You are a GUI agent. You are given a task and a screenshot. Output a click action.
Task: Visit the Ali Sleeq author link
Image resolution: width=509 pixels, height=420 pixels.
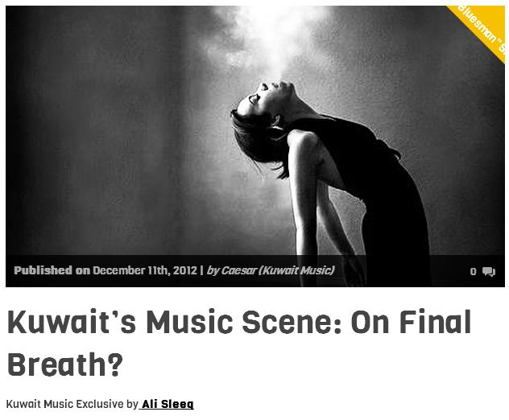(167, 404)
